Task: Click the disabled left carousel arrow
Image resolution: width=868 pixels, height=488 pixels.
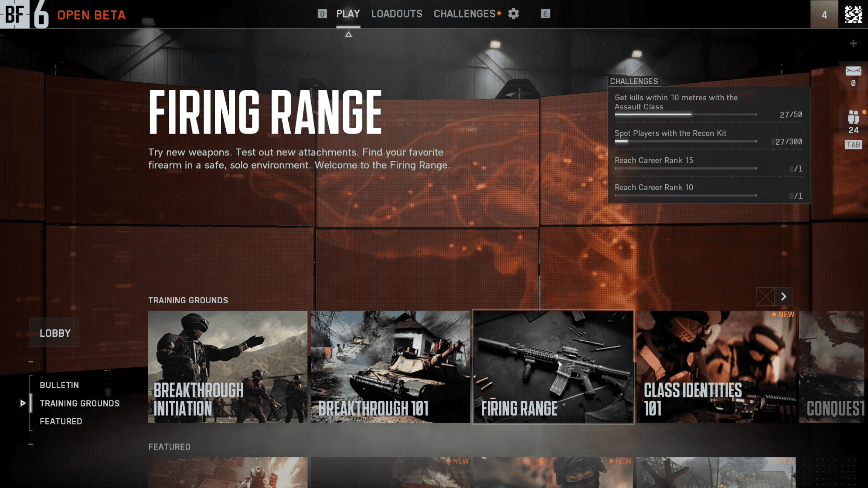Action: point(766,297)
